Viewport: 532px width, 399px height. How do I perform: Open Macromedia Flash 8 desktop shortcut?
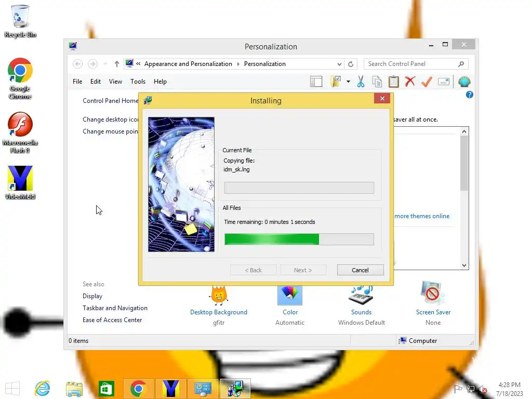(x=20, y=132)
